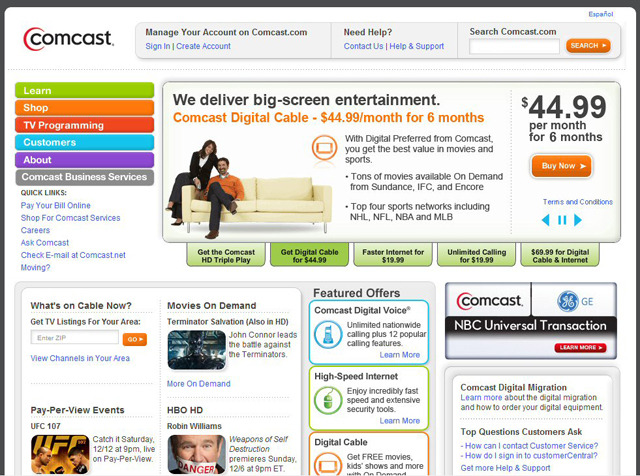Click the red LEARN MORE button
640x476 pixels.
tap(580, 347)
